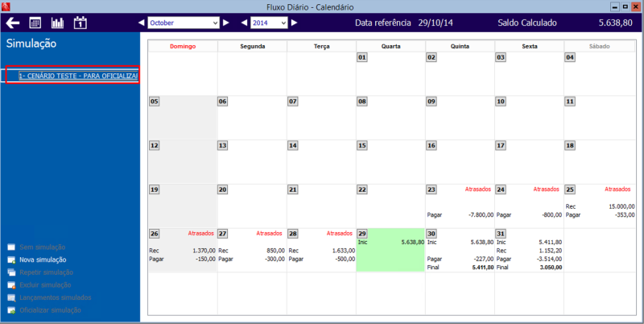This screenshot has width=644, height=324.
Task: Select day 03 in calendar
Action: (500, 57)
